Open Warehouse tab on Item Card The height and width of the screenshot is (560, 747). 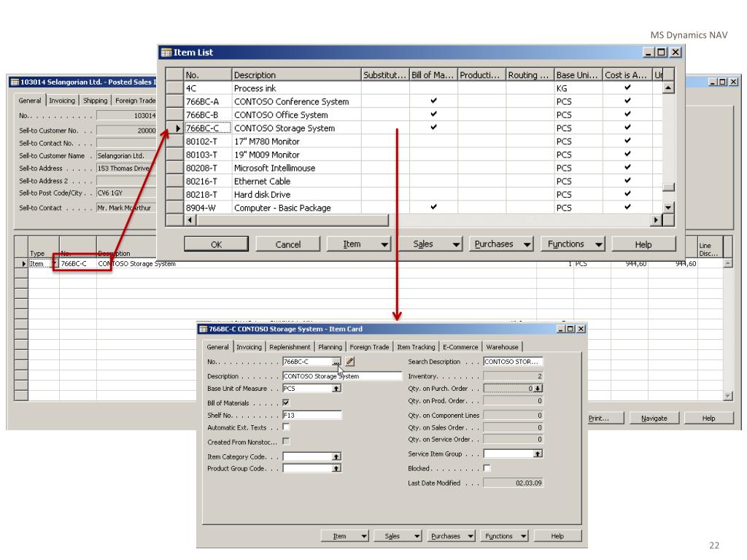[x=502, y=347]
